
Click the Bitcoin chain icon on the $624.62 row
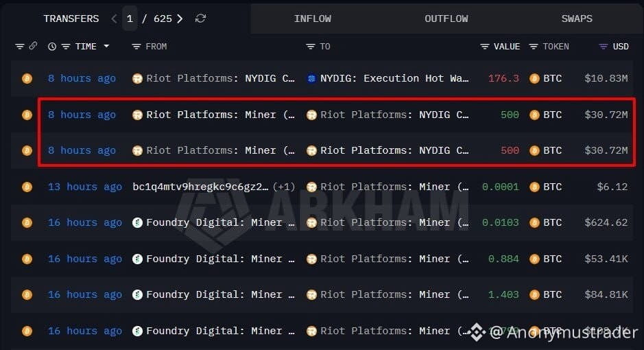point(27,222)
